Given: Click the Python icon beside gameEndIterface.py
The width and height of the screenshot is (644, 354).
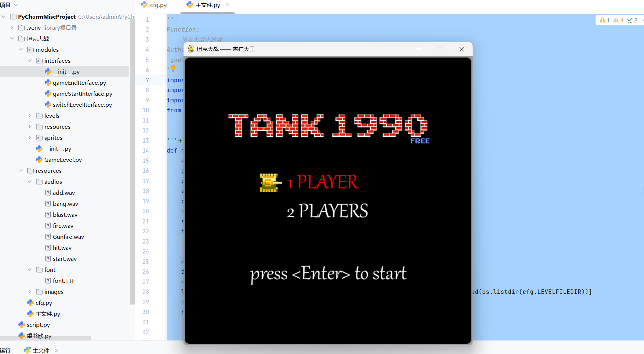Looking at the screenshot, I should [x=48, y=83].
